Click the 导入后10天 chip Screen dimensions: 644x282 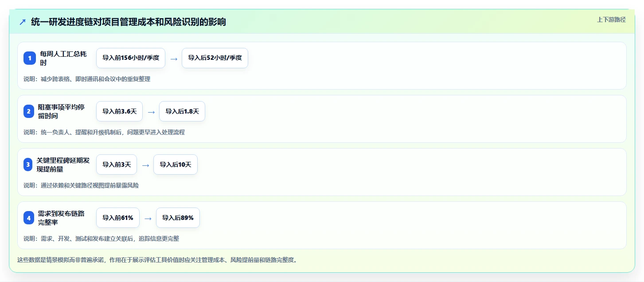(x=176, y=164)
